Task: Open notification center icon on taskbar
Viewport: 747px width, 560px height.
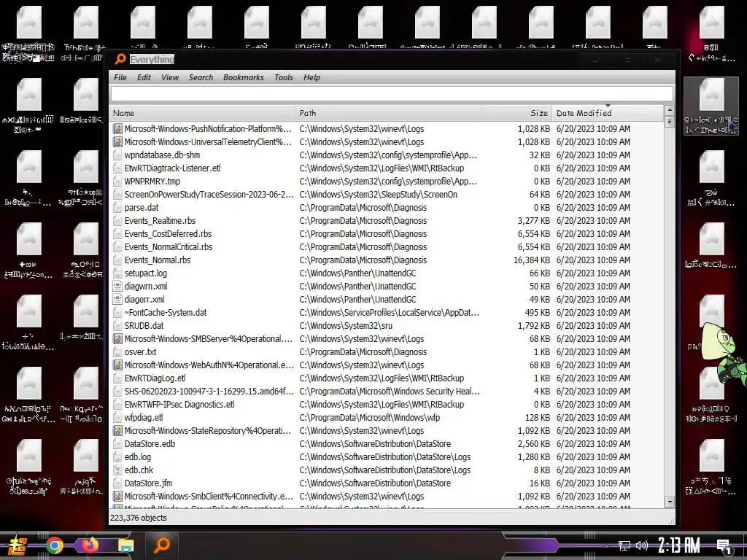Action: tap(724, 545)
